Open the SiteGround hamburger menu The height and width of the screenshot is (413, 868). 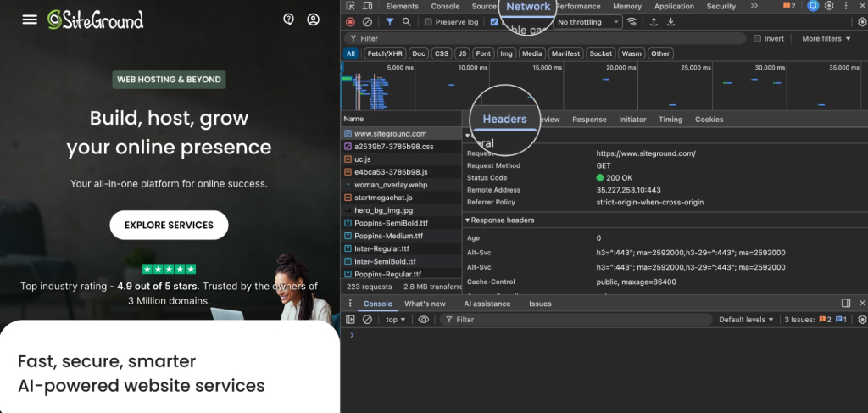(x=30, y=20)
